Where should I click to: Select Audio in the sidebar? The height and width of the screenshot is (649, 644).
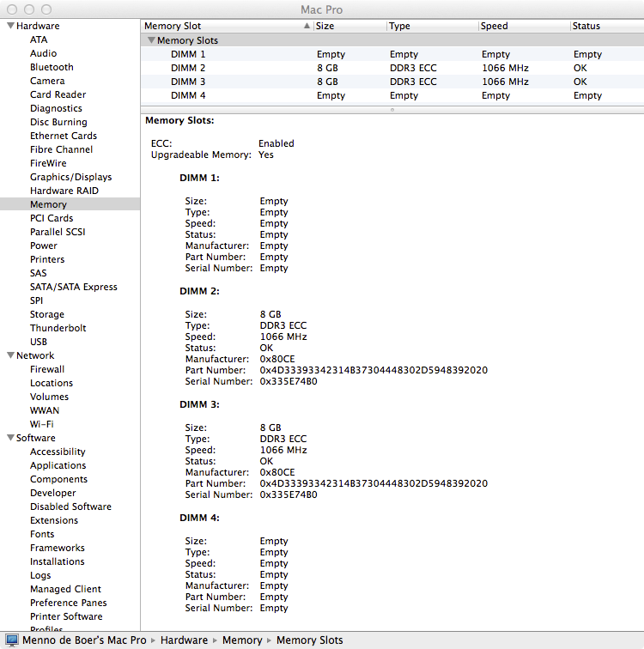click(x=43, y=53)
